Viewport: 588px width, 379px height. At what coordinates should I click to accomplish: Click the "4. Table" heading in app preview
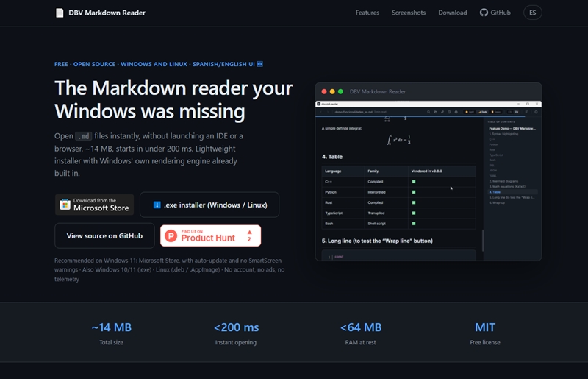[x=332, y=157]
